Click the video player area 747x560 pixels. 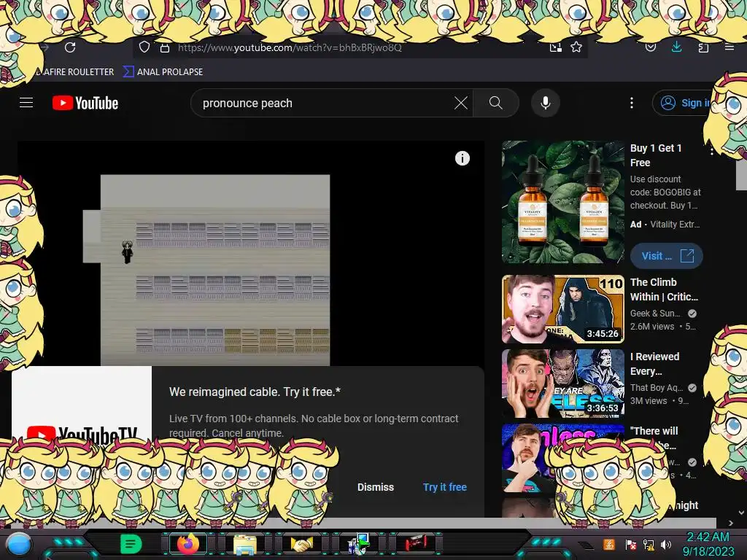tap(251, 253)
